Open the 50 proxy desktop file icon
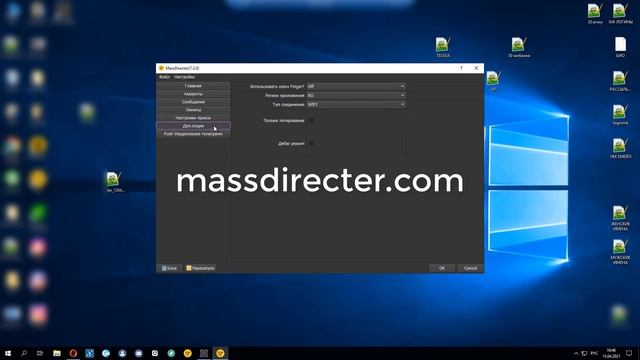Image resolution: width=640 pixels, height=360 pixels. (595, 14)
